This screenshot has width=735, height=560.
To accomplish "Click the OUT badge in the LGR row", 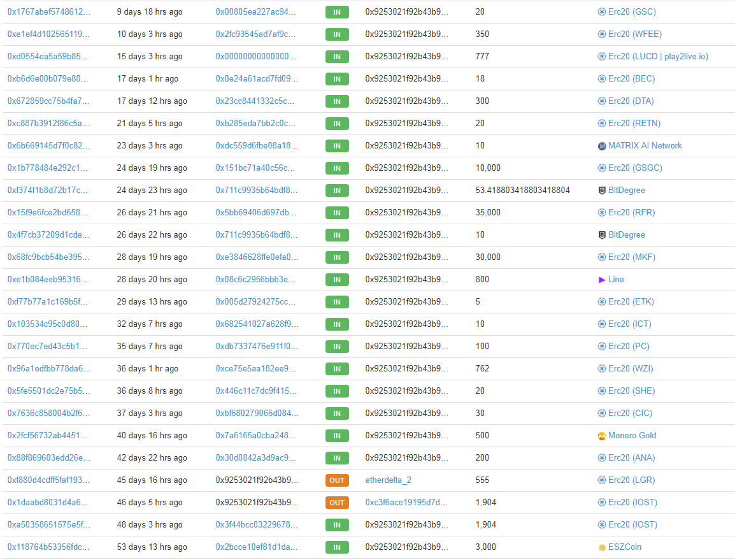I will (x=337, y=480).
